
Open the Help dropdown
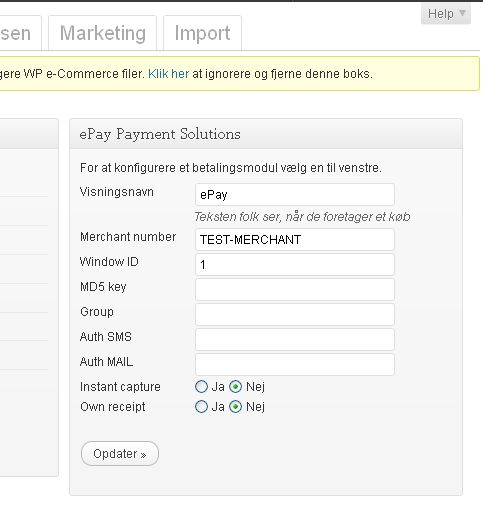(446, 14)
